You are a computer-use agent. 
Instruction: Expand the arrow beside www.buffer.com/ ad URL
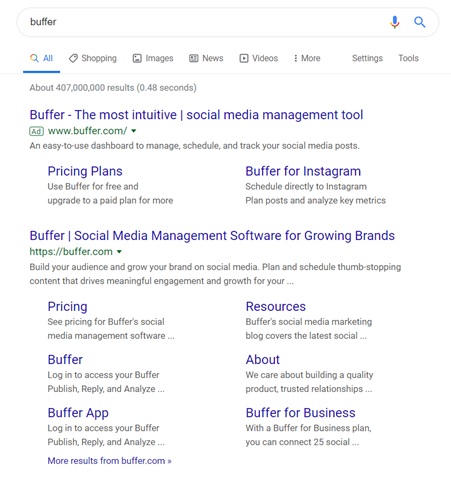click(134, 131)
